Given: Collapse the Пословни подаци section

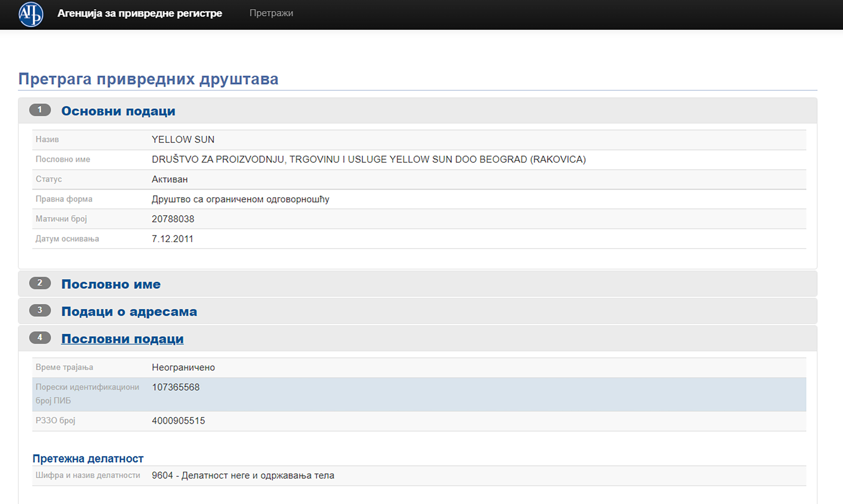Looking at the screenshot, I should pyautogui.click(x=122, y=339).
